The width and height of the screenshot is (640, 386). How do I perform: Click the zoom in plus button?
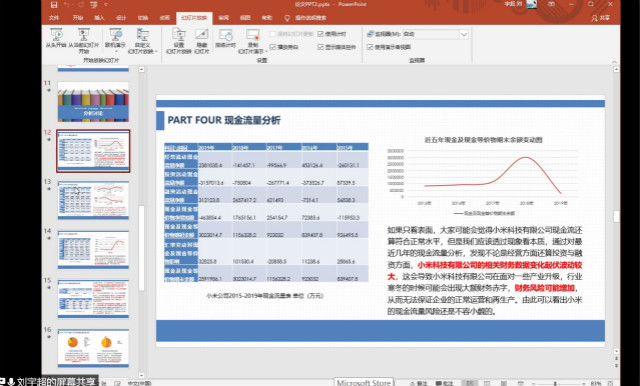[585, 383]
